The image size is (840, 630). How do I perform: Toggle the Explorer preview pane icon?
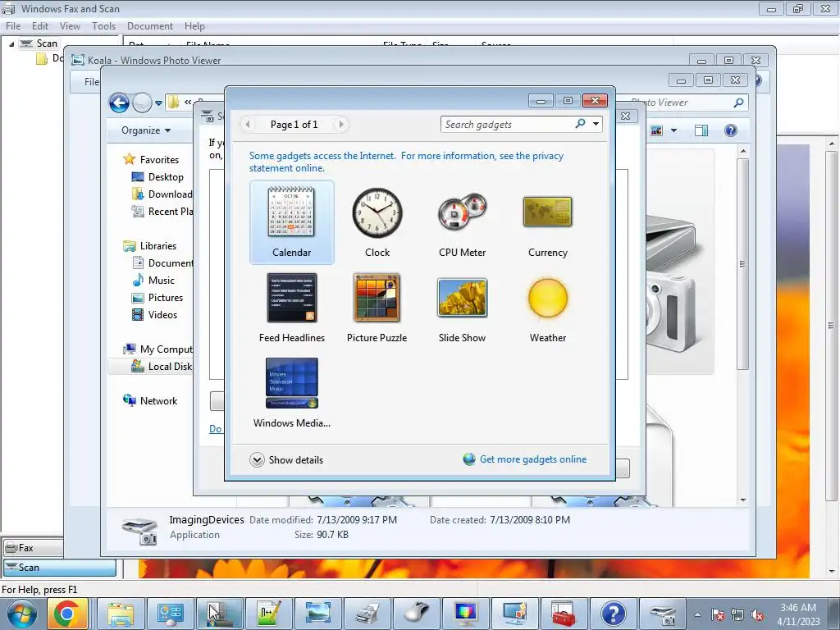[x=701, y=130]
